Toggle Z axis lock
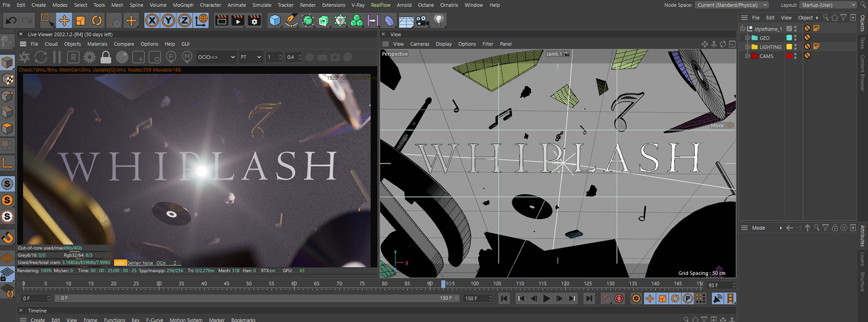Screen dimensions: 868x322 184,20
